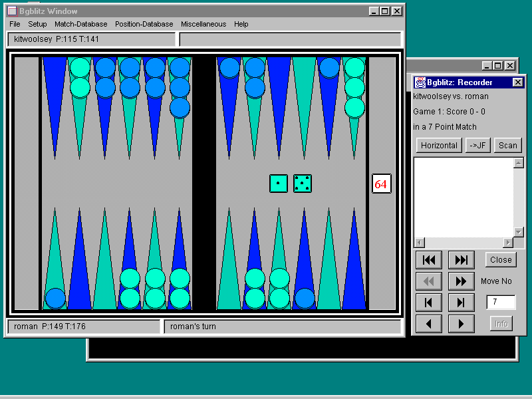Open the Position-Database menu
Viewport: 532px width, 399px height.
point(144,24)
